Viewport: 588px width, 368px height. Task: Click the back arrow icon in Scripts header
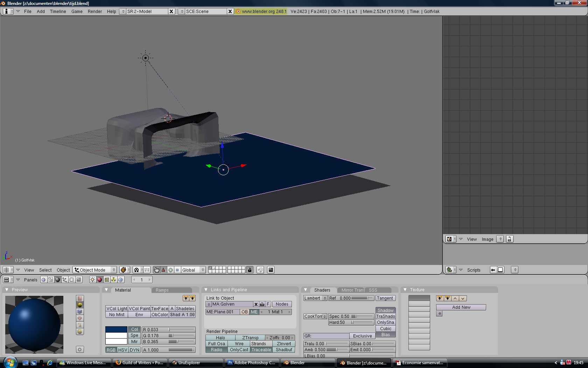[493, 270]
